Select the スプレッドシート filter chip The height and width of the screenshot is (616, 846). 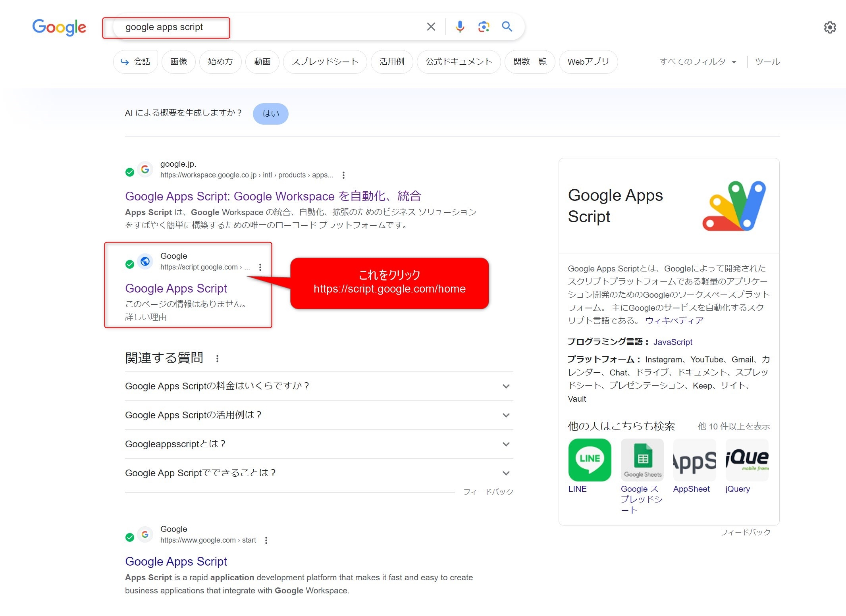tap(325, 62)
